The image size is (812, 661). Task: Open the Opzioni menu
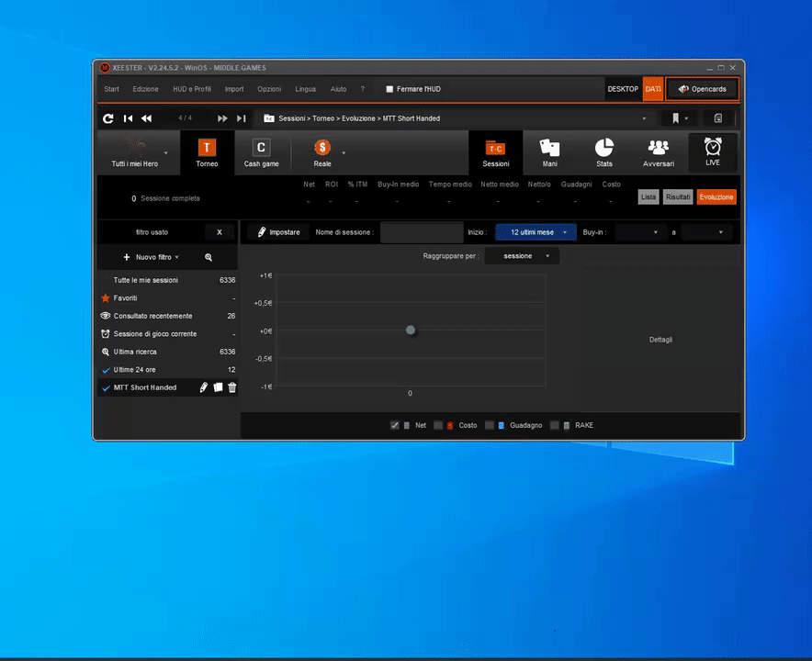tap(269, 89)
